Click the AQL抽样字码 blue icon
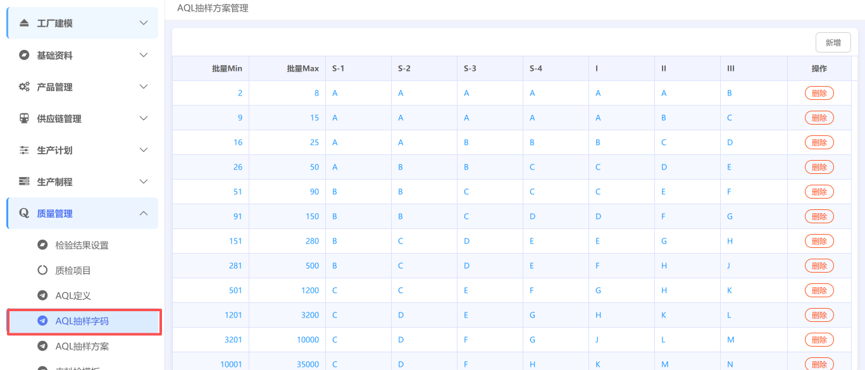This screenshot has height=370, width=865. tap(42, 321)
